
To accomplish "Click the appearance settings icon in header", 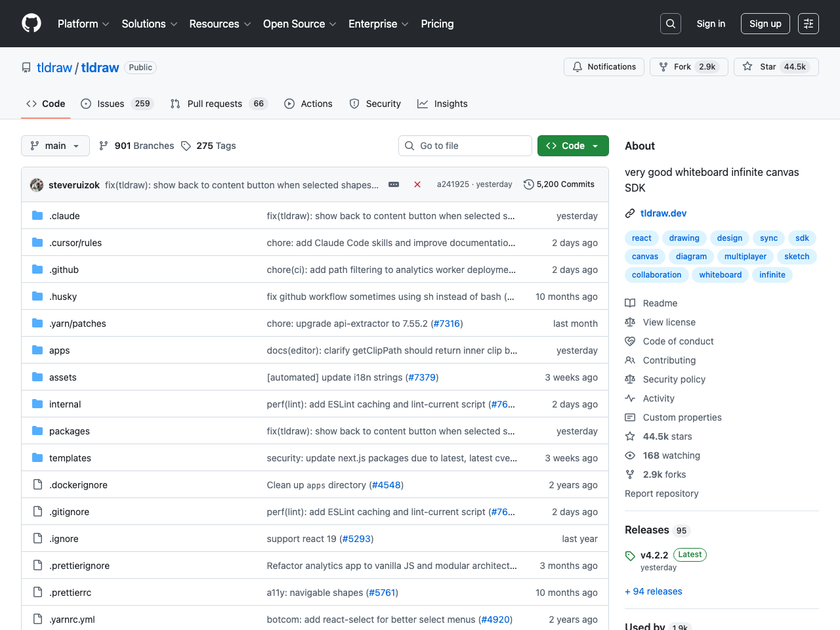I will pos(808,24).
